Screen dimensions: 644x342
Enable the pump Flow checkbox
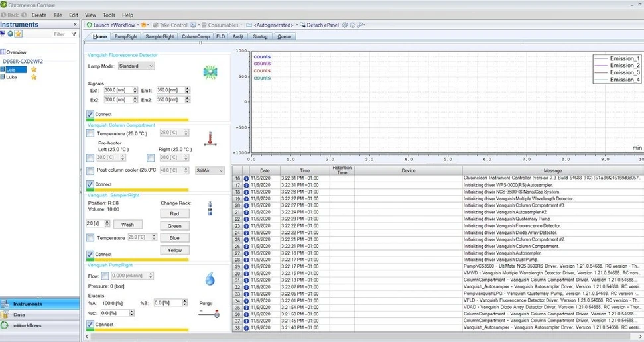coord(105,276)
